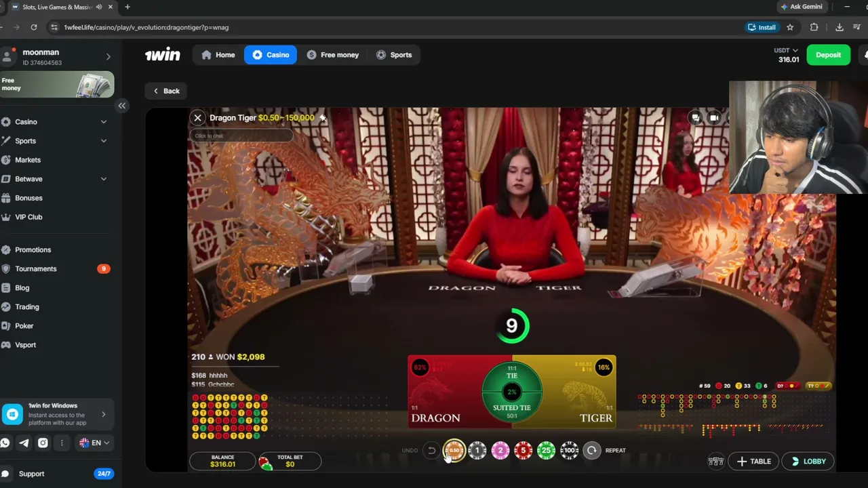Open Bonuses in the sidebar
868x488 pixels.
28,198
